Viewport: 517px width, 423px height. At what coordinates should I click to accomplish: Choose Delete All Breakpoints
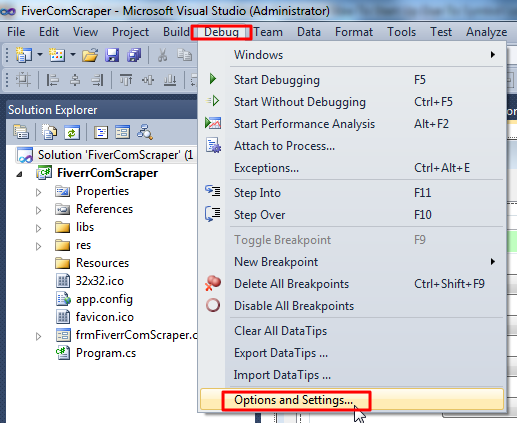(x=352, y=284)
